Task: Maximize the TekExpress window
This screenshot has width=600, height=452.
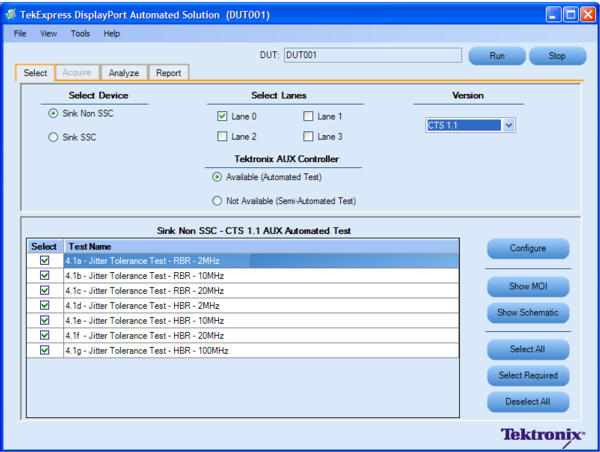Action: [571, 15]
